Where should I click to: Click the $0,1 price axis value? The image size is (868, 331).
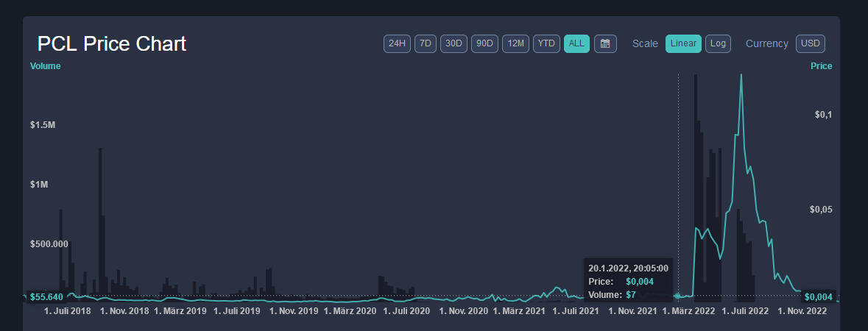[823, 115]
